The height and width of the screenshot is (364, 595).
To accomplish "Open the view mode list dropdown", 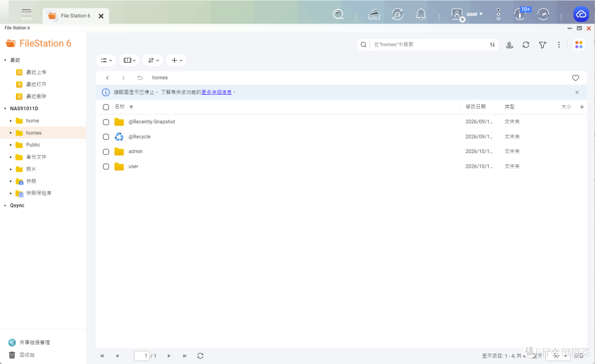I will (106, 60).
